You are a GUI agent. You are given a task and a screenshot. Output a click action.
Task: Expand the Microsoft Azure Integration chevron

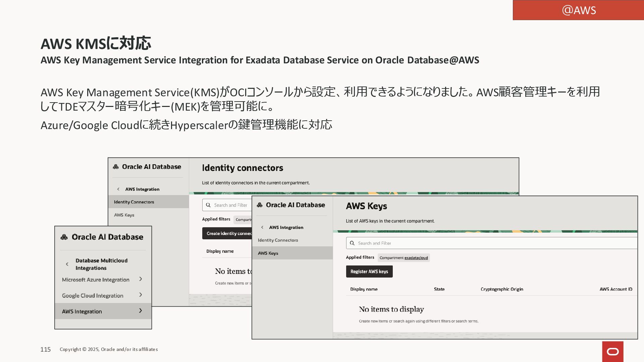(141, 279)
